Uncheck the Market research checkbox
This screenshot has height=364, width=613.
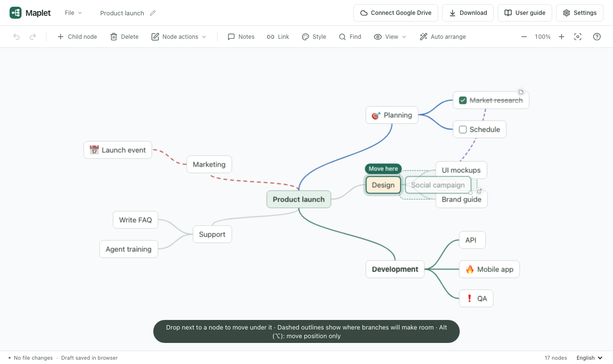point(463,100)
